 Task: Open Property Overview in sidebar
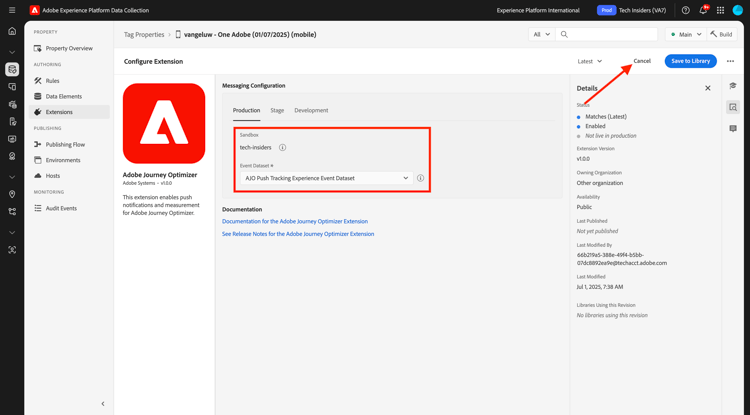coord(69,48)
